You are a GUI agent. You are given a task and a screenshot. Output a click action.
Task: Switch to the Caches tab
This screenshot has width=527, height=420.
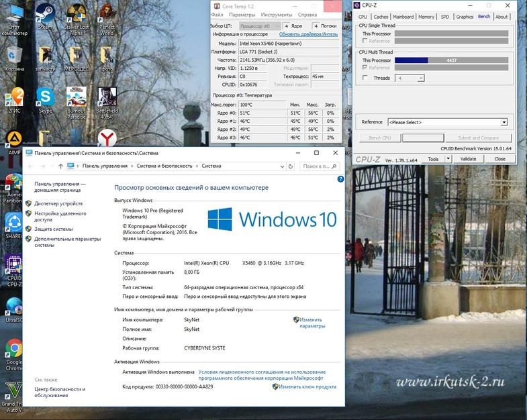pyautogui.click(x=381, y=17)
